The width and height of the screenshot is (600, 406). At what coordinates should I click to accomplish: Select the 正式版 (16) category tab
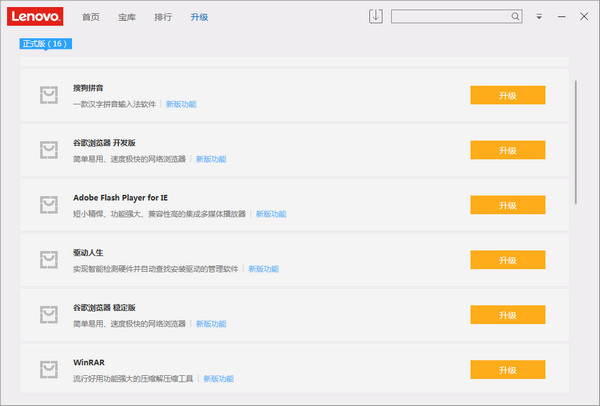pyautogui.click(x=46, y=44)
